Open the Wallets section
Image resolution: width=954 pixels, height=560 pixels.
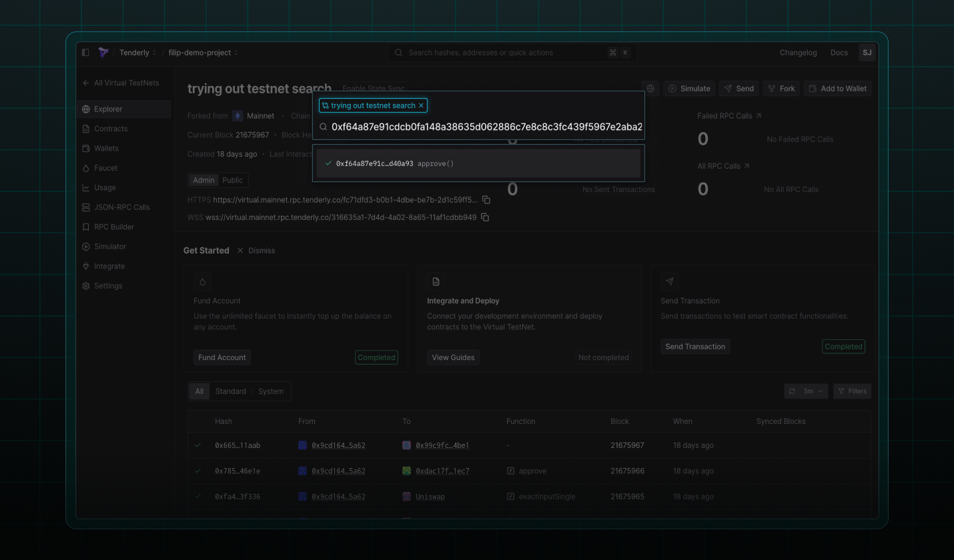(106, 148)
